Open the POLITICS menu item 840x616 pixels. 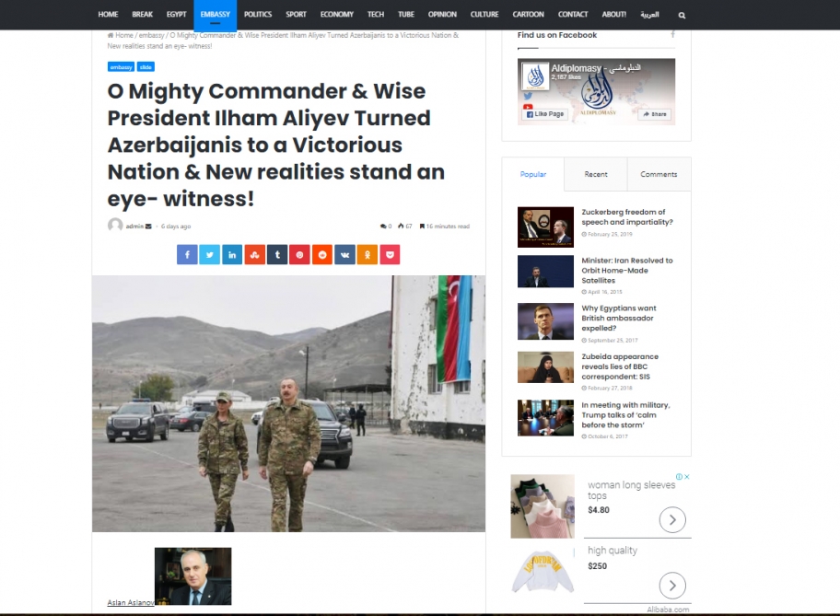point(258,15)
